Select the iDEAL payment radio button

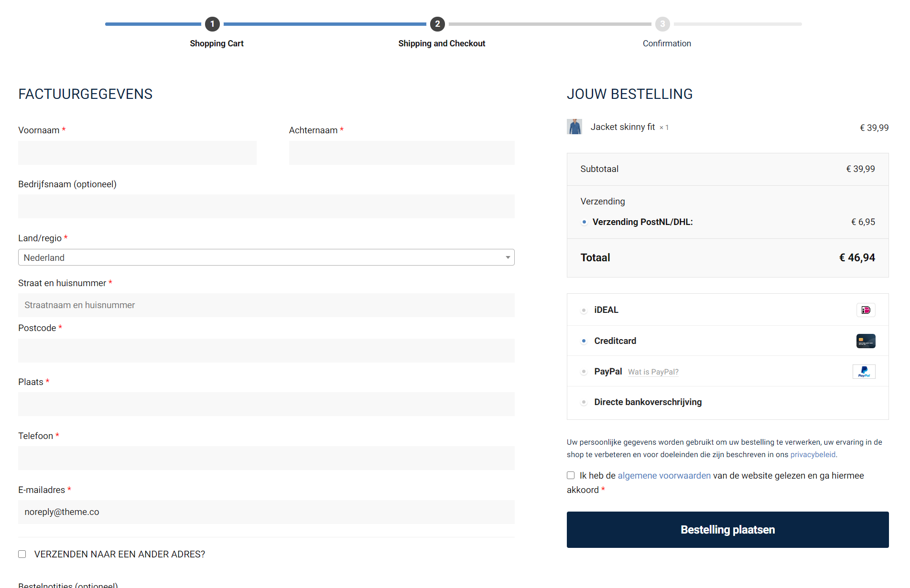click(584, 310)
